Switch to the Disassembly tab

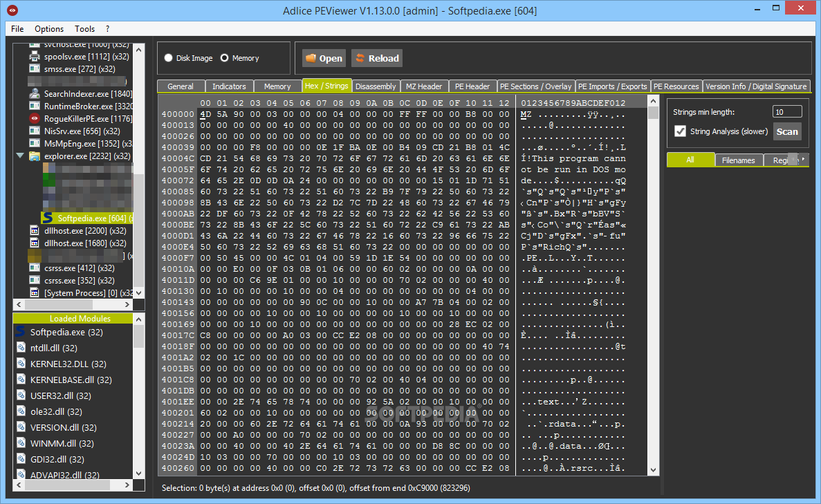376,86
